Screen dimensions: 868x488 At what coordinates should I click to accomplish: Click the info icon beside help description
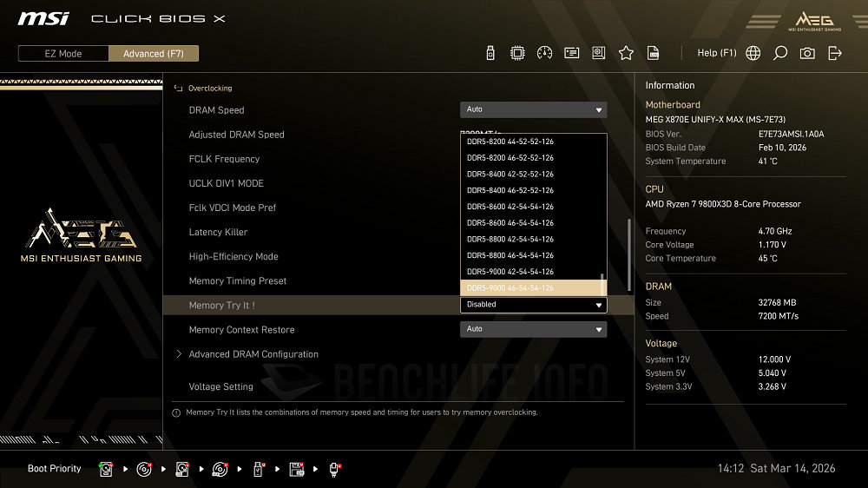[176, 412]
